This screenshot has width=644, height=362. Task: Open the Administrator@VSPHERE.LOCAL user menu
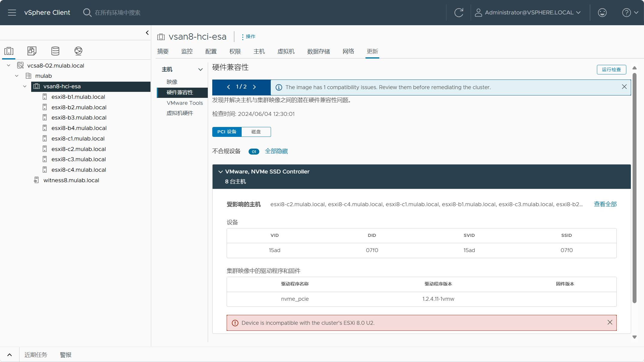pyautogui.click(x=528, y=13)
